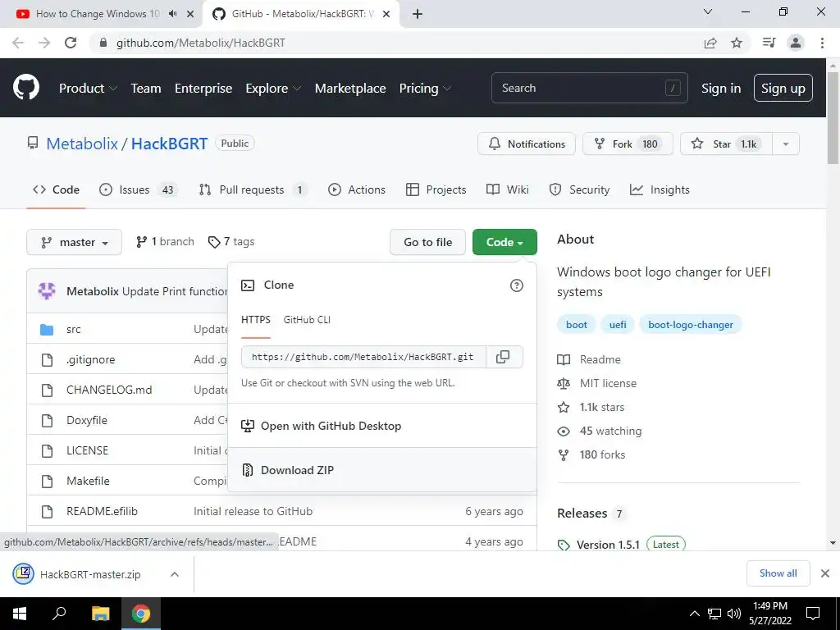Open the MIT license link

[608, 384]
